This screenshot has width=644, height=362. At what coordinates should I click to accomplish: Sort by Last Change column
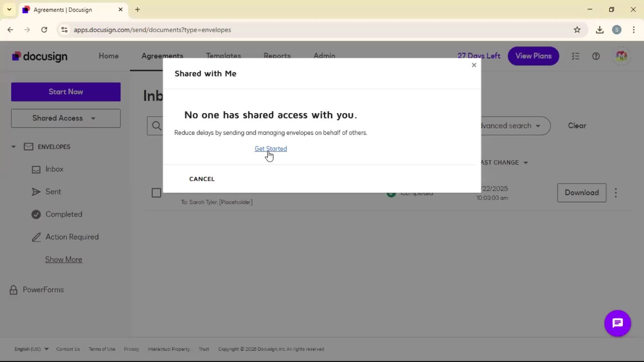pyautogui.click(x=504, y=163)
